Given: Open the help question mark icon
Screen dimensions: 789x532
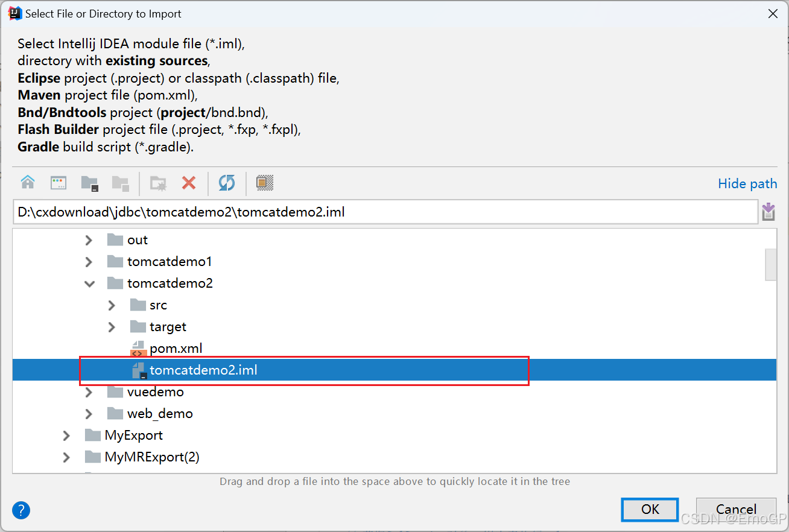Looking at the screenshot, I should pos(21,510).
